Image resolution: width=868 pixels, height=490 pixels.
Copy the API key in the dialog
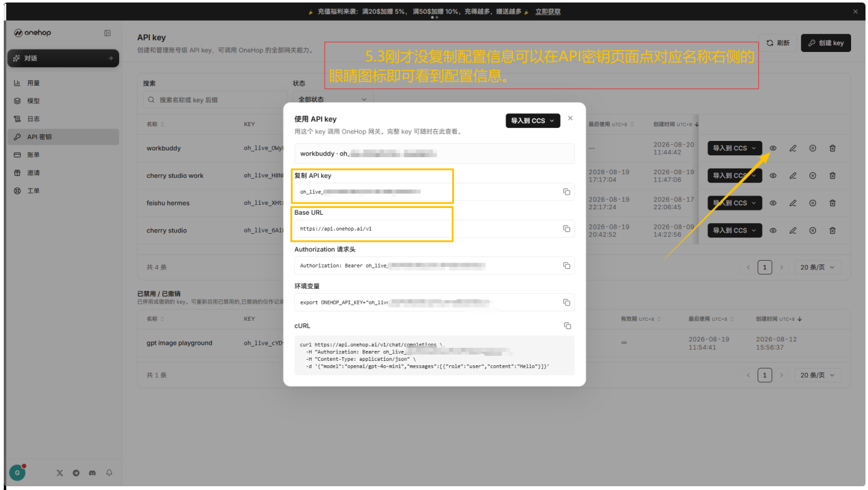566,192
